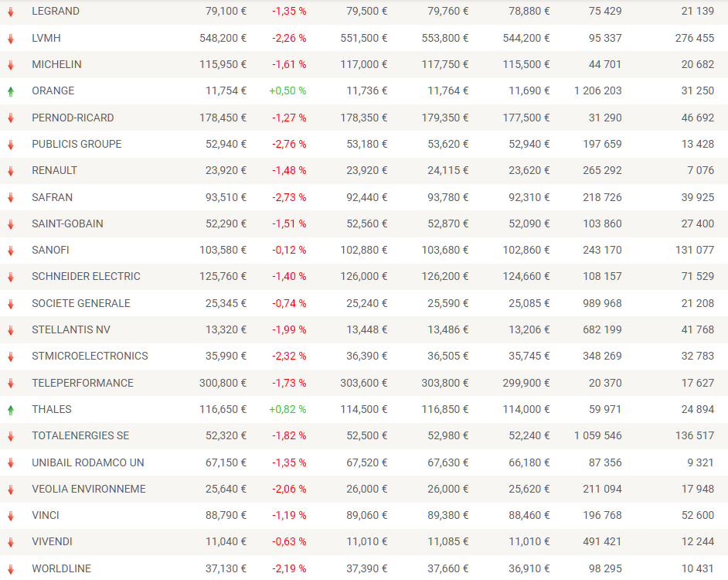
Task: Click the red down arrow beside MICHELIN
Action: 11,66
